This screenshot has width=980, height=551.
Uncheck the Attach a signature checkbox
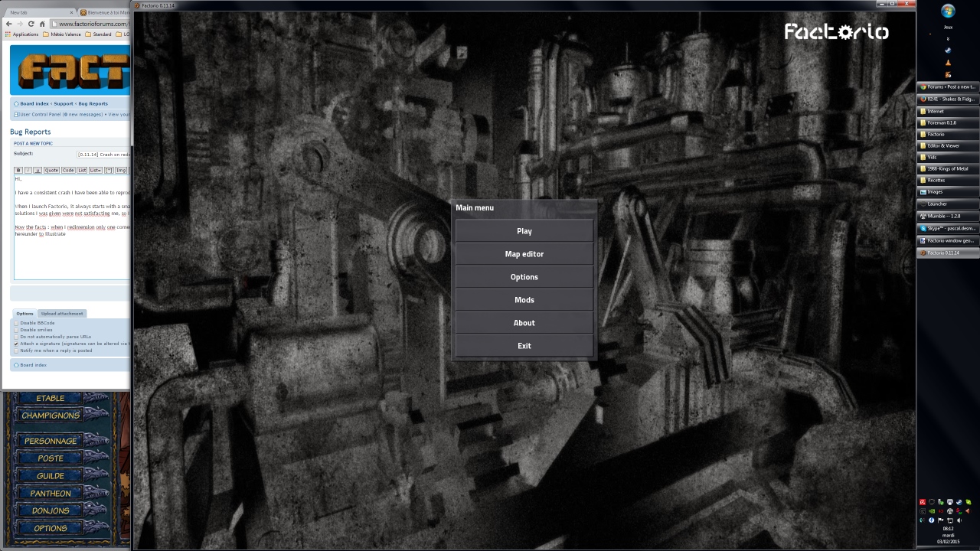click(x=16, y=344)
